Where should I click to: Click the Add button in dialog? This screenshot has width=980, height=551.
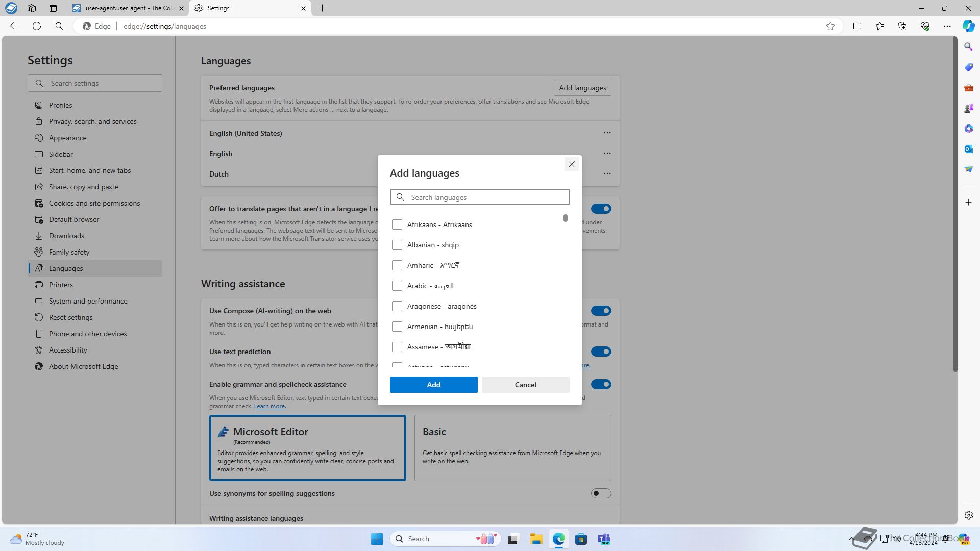[433, 385]
